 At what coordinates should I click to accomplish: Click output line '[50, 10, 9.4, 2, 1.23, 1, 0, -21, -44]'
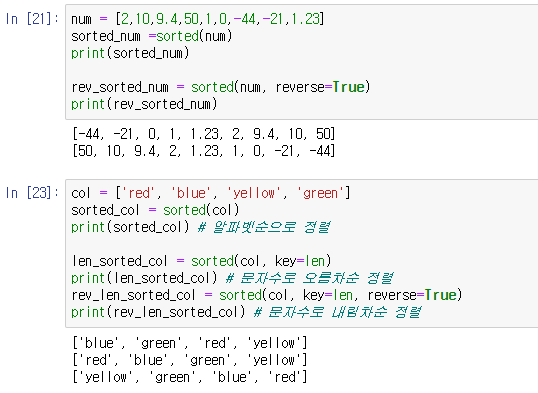[204, 151]
